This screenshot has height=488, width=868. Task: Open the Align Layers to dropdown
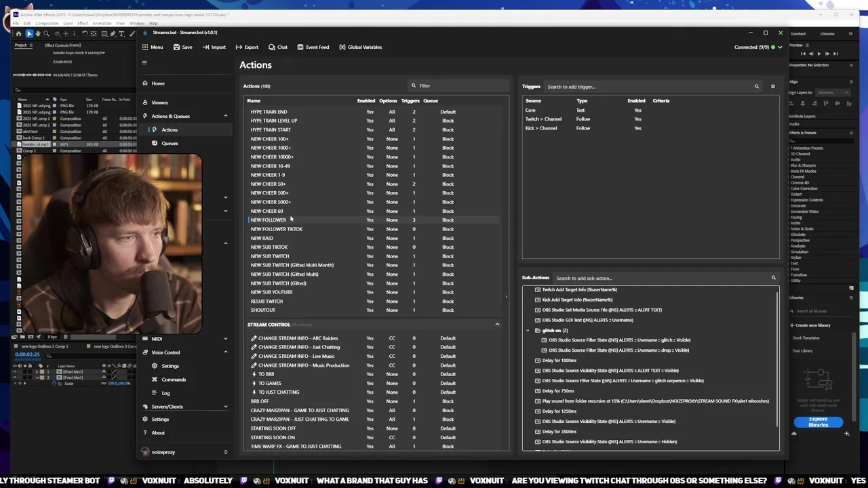click(832, 92)
